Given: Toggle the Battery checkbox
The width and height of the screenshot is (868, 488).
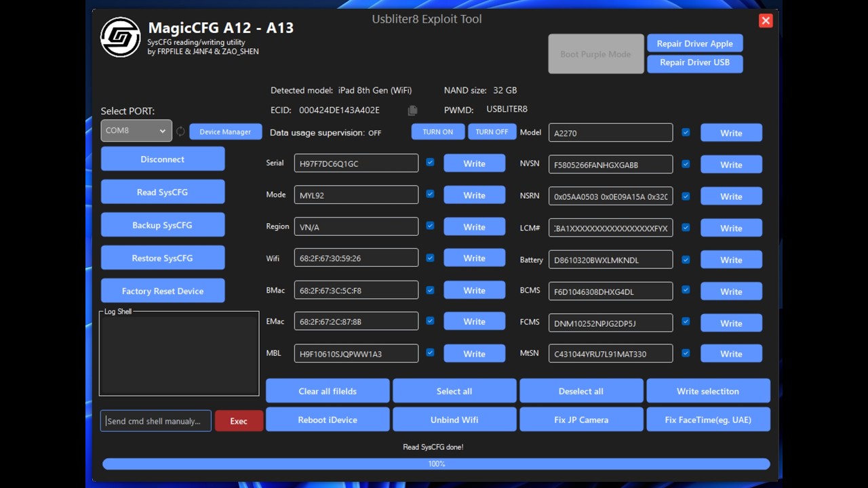Looking at the screenshot, I should 686,259.
